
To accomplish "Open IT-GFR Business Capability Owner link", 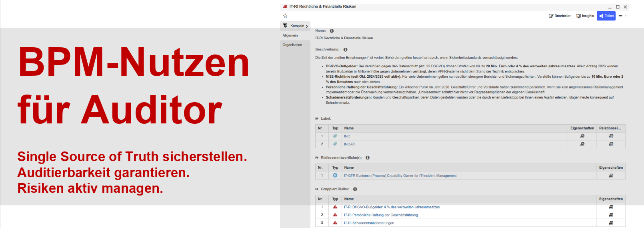I will tap(400, 176).
